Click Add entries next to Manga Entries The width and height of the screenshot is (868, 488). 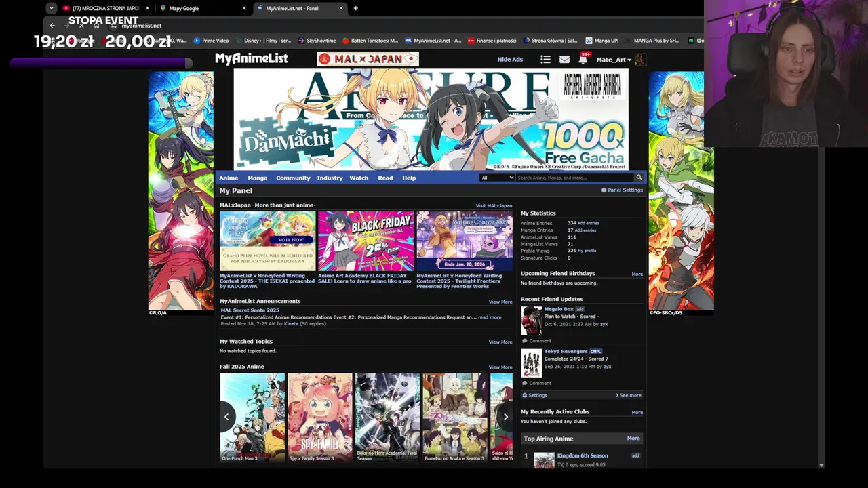pos(586,230)
